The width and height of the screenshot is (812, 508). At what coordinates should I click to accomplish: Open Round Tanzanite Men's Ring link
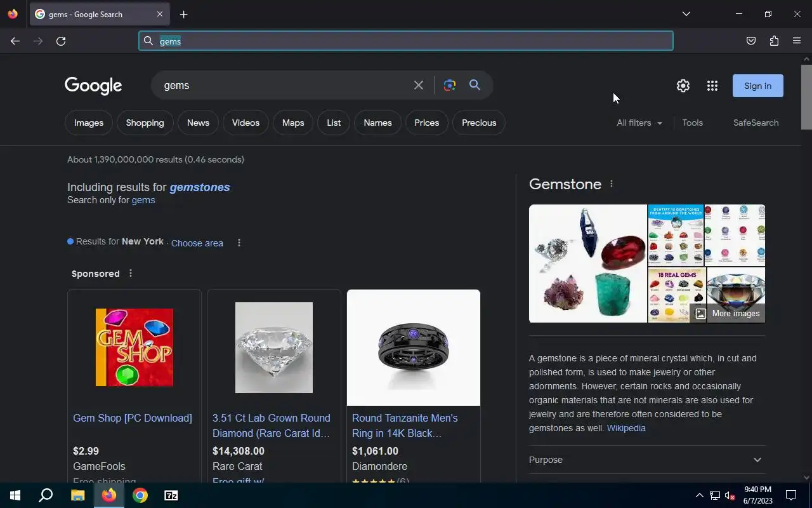(x=405, y=425)
